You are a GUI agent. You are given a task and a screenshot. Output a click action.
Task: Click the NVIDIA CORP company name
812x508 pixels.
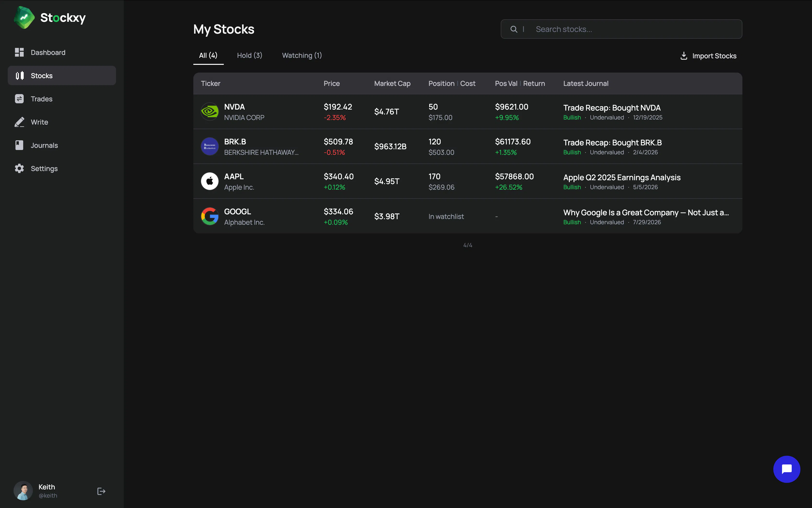pyautogui.click(x=244, y=118)
